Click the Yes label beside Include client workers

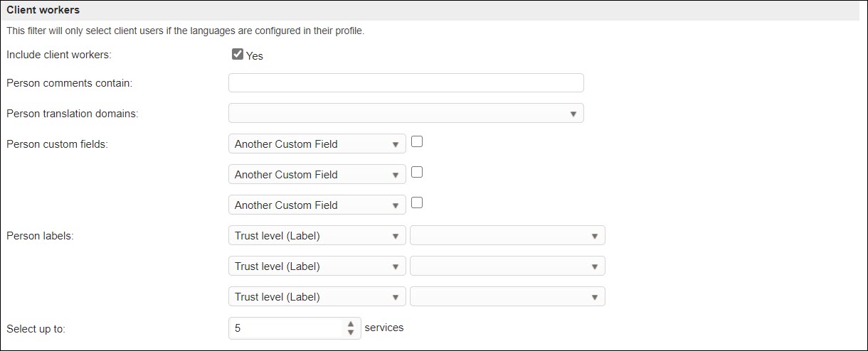click(x=255, y=55)
